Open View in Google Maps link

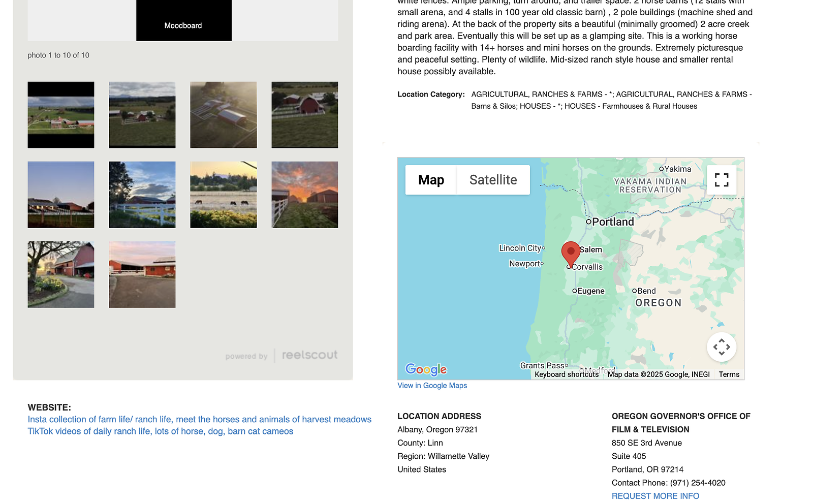pos(432,386)
